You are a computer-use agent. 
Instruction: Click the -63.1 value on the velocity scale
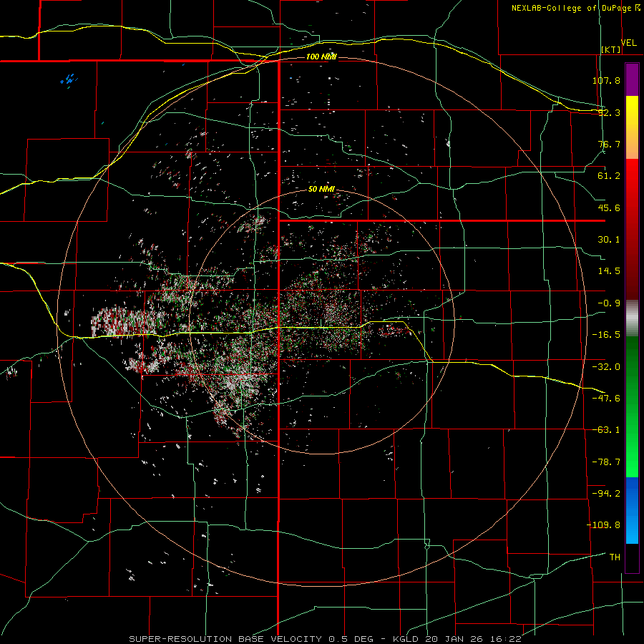[x=606, y=430]
